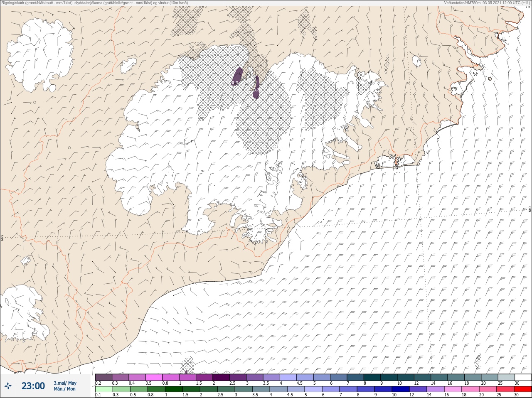Pick the pink lower legend swatch at 16

pyautogui.click(x=453, y=389)
